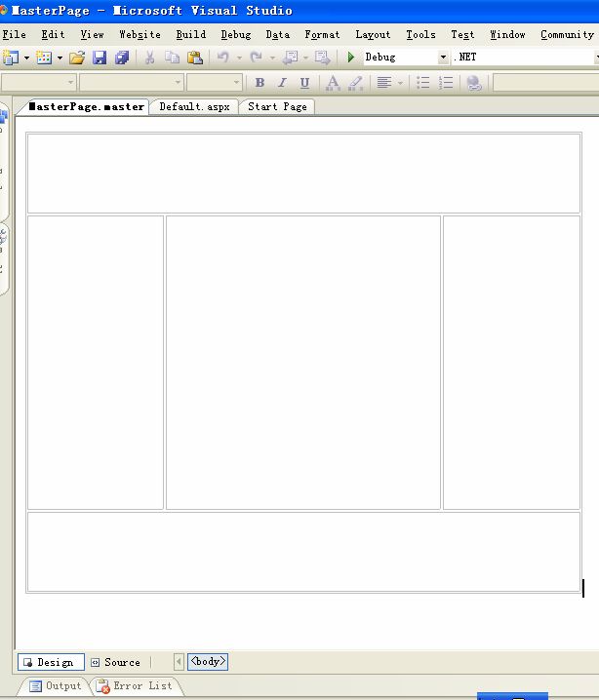Save the current file with the floppy icon

coord(100,58)
